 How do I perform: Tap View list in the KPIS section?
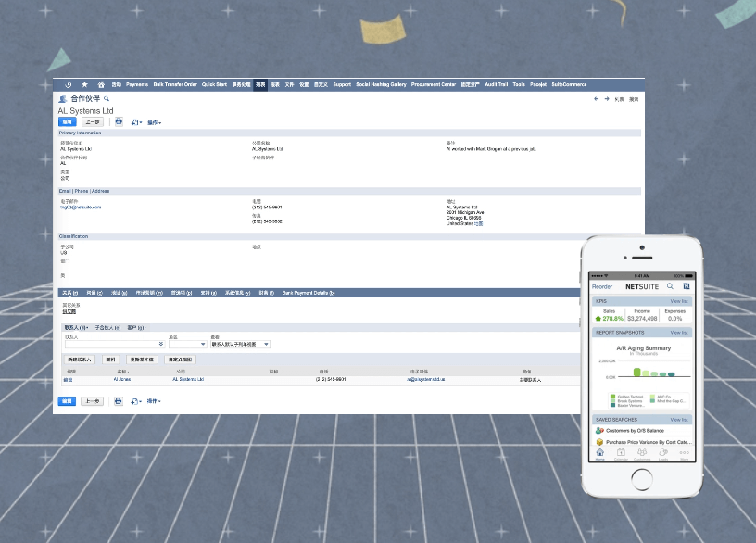[679, 301]
